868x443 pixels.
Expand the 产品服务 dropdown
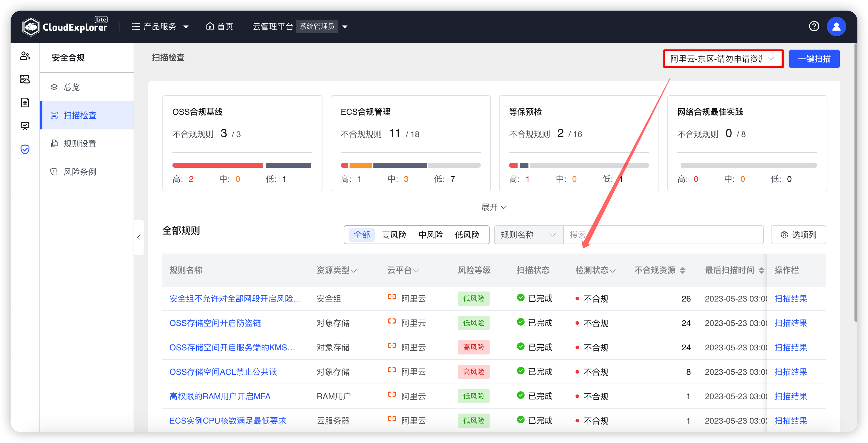(186, 26)
